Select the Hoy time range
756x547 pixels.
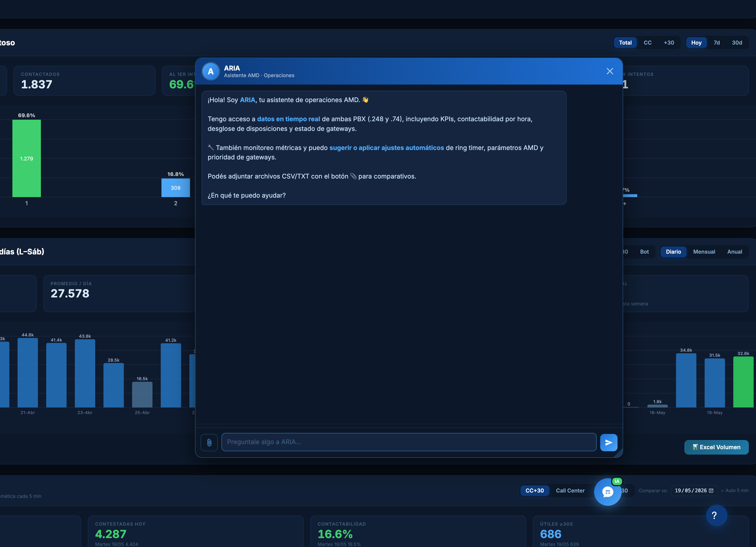click(x=696, y=43)
